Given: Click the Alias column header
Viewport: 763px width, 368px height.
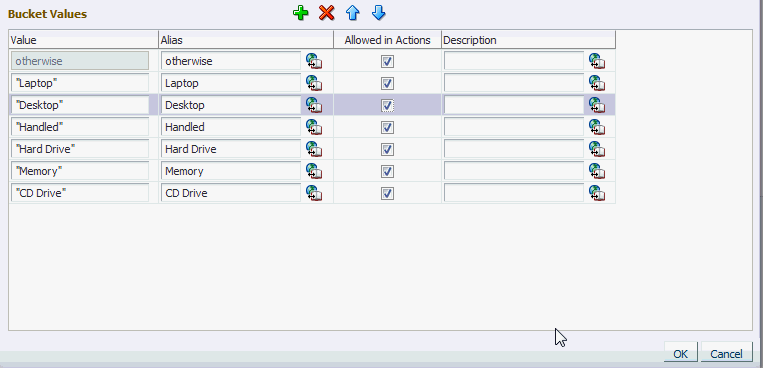Looking at the screenshot, I should [246, 40].
